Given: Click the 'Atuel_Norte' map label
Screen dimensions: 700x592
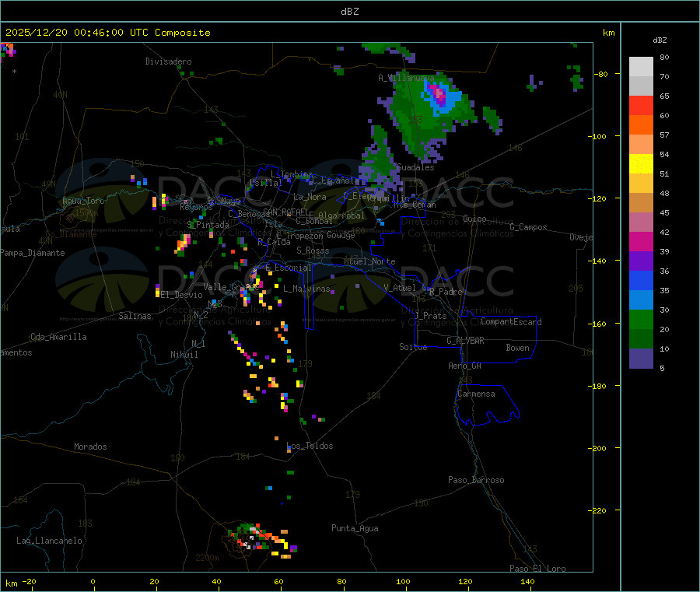Looking at the screenshot, I should coord(369,261).
